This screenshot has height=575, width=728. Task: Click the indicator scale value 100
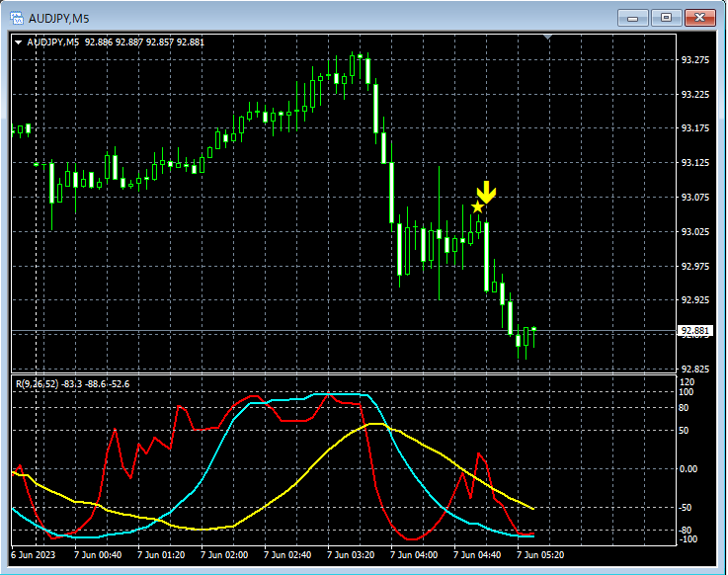[x=687, y=392]
